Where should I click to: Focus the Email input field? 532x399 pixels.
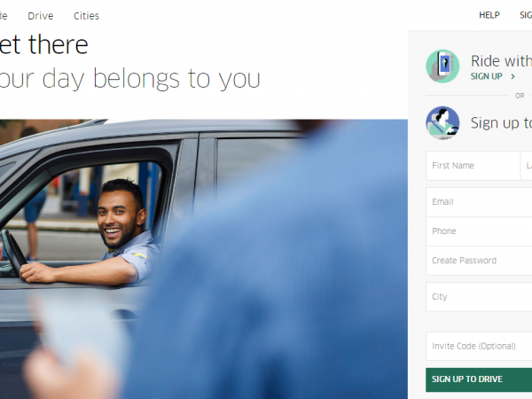pos(479,202)
